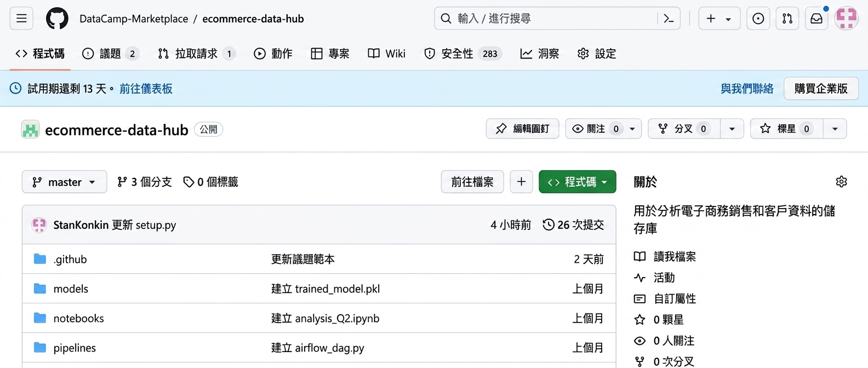Switch to the 程式碼 tab

coord(40,54)
